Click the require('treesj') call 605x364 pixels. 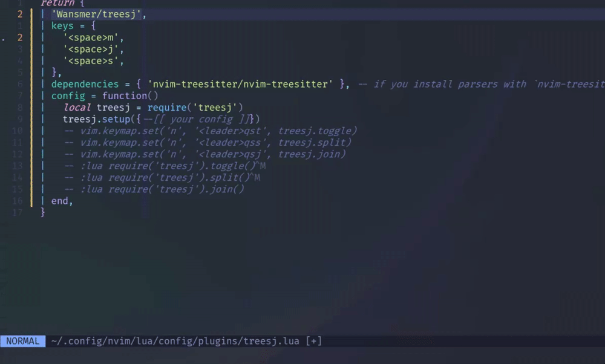[195, 107]
